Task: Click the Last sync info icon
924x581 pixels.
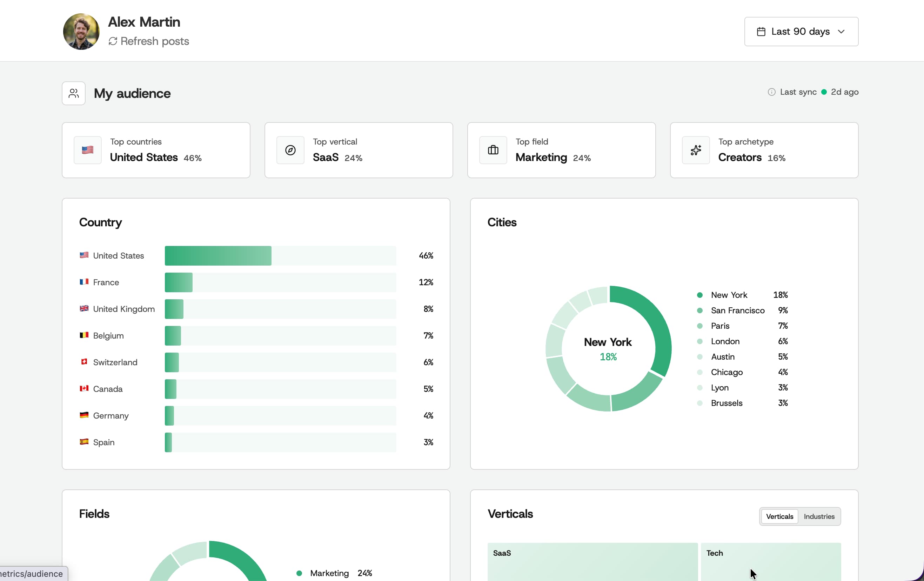Action: coord(771,92)
